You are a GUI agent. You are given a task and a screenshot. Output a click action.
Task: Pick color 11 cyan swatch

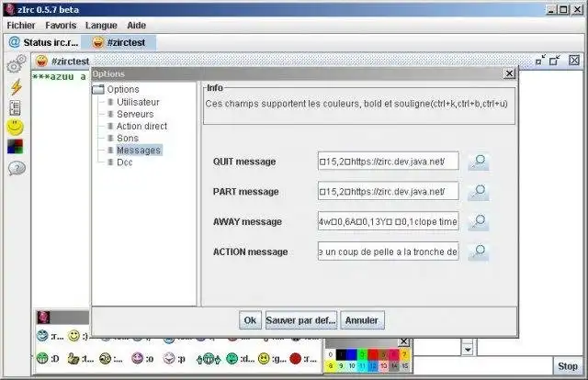pyautogui.click(x=362, y=365)
